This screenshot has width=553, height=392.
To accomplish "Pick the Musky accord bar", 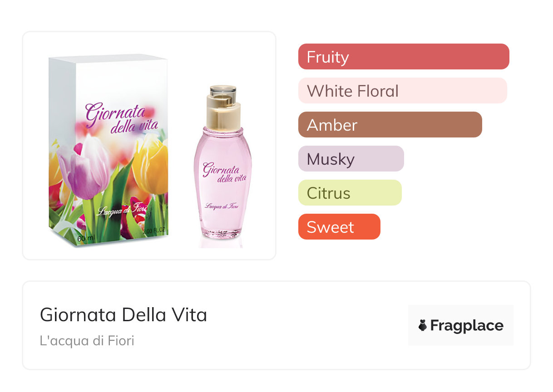I will tap(351, 159).
